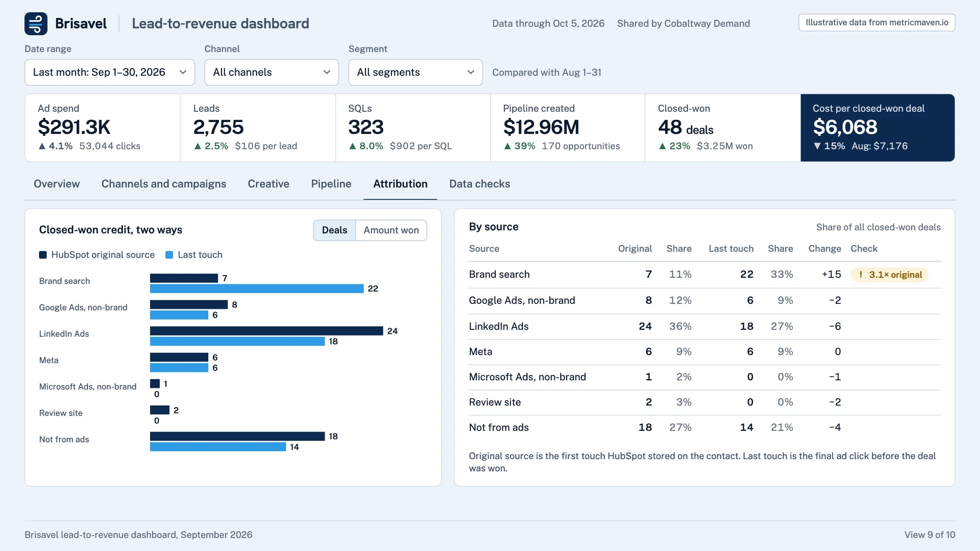Open the Channels and campaigns tab
Image resolution: width=980 pixels, height=551 pixels.
(164, 184)
